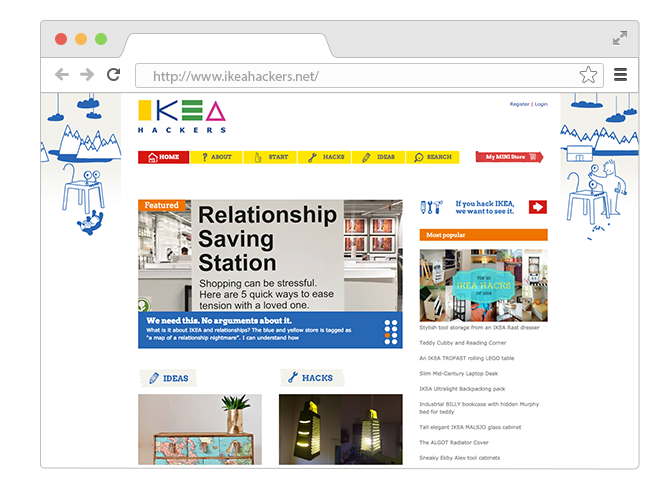Open the Teddy Cubby and Reading Corner link
The height and width of the screenshot is (490, 660).
pos(463,343)
